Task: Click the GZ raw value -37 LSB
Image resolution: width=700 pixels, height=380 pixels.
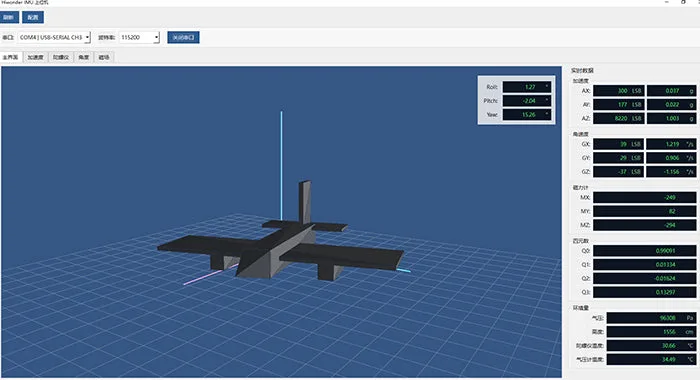Action: pos(618,172)
